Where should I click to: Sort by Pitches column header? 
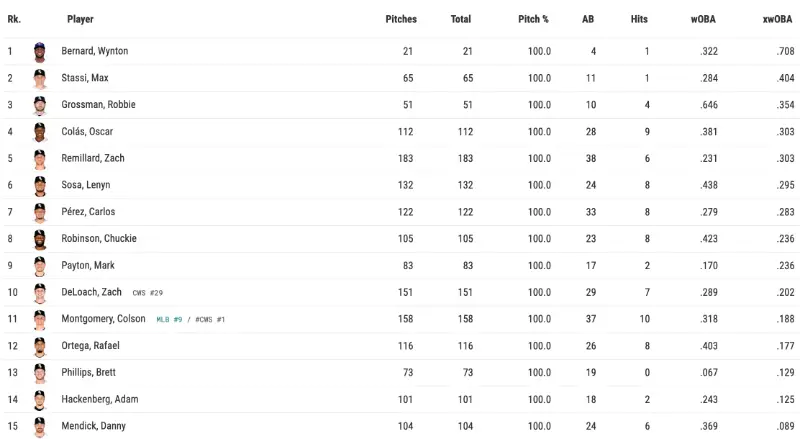click(400, 19)
